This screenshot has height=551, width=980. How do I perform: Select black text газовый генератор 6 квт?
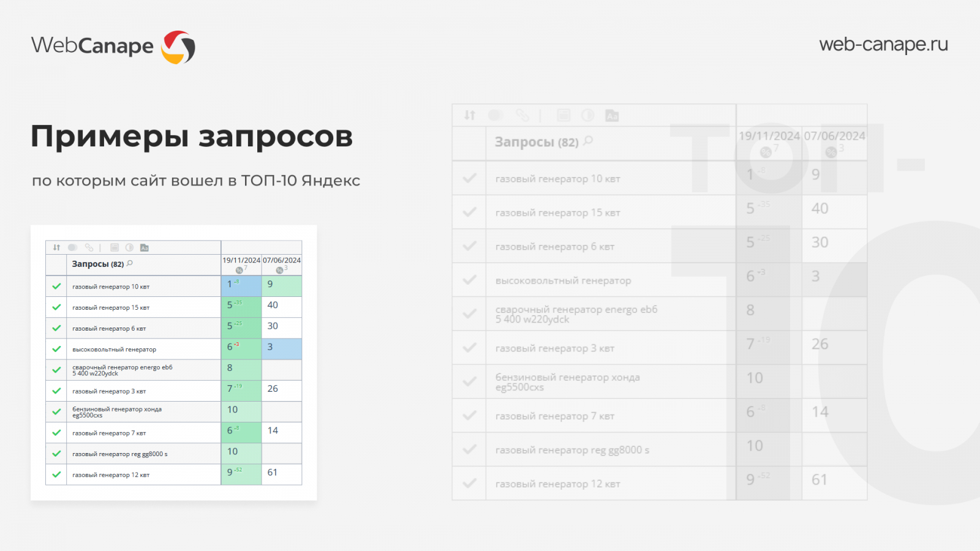click(109, 329)
